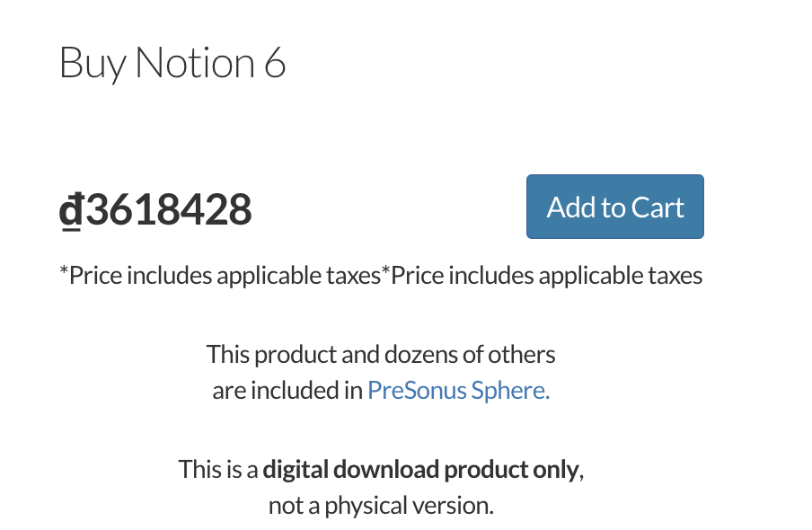
Task: Click the Add to Cart button
Action: (614, 207)
